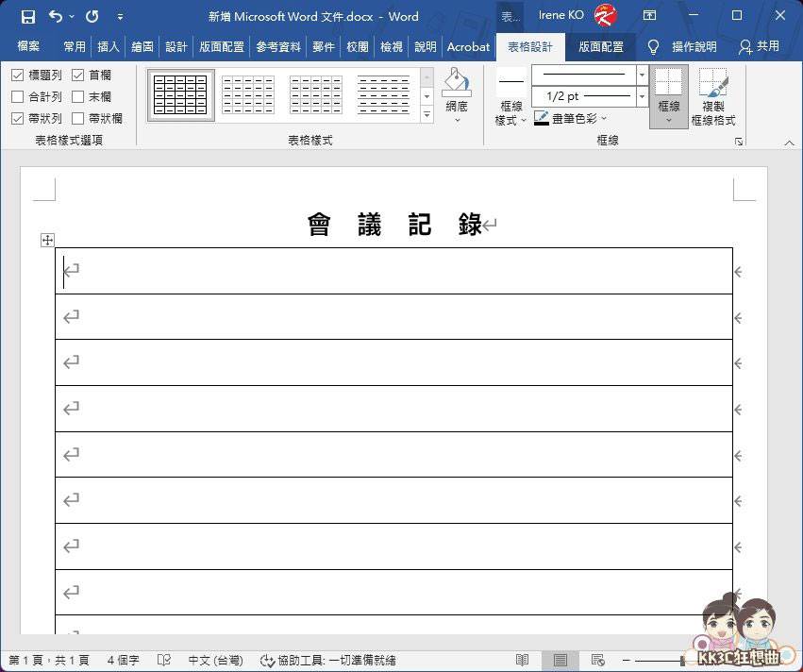Open the 畫筆色彩 pen color dropdown
The image size is (803, 672).
tap(604, 118)
